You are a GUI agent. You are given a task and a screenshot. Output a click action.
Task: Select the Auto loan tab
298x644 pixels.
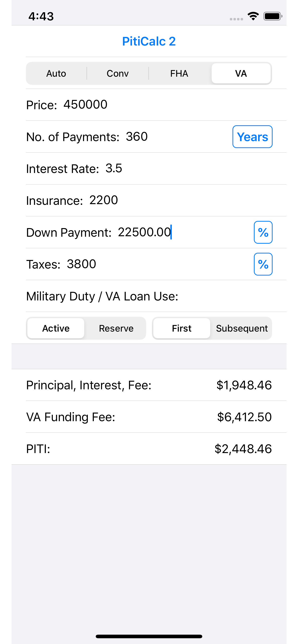pyautogui.click(x=56, y=74)
